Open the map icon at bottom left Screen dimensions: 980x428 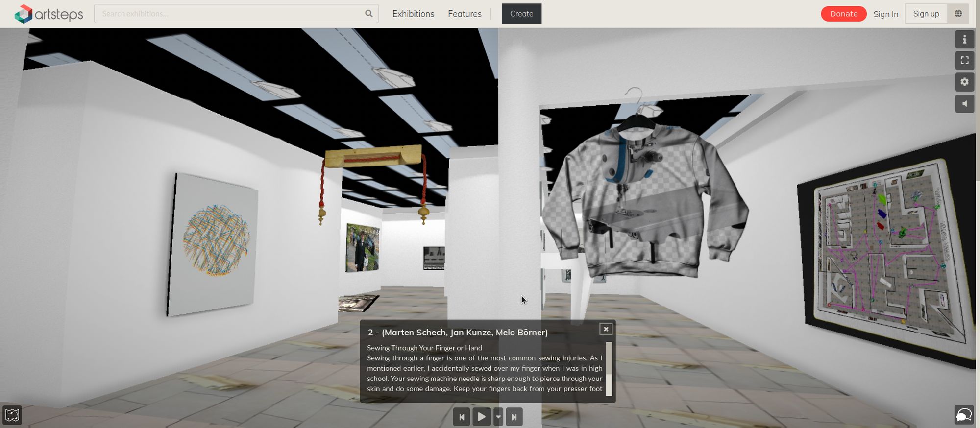coord(12,415)
